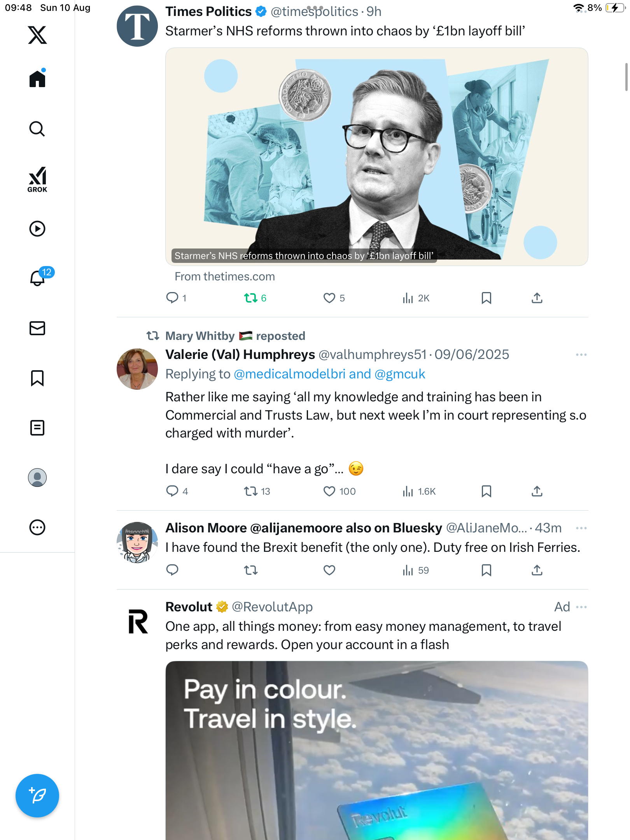Go to Home in the sidebar
The width and height of the screenshot is (630, 840).
pos(37,79)
